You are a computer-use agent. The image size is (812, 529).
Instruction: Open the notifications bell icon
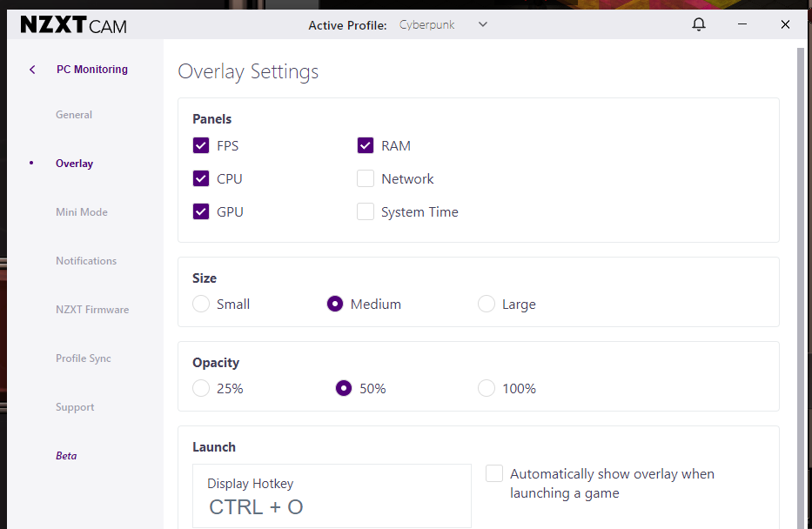click(x=698, y=24)
